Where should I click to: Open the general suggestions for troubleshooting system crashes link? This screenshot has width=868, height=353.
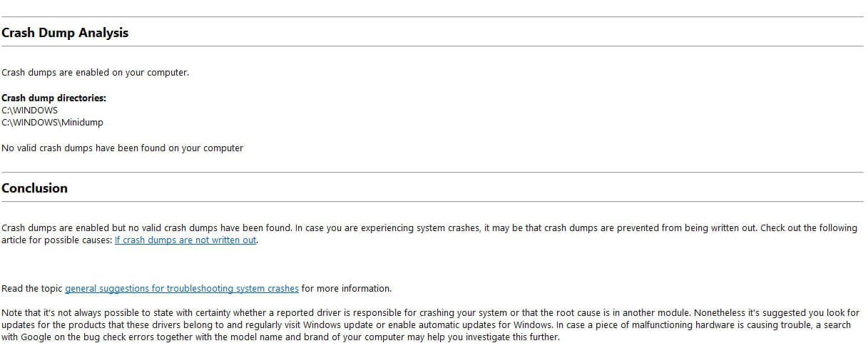pyautogui.click(x=182, y=289)
